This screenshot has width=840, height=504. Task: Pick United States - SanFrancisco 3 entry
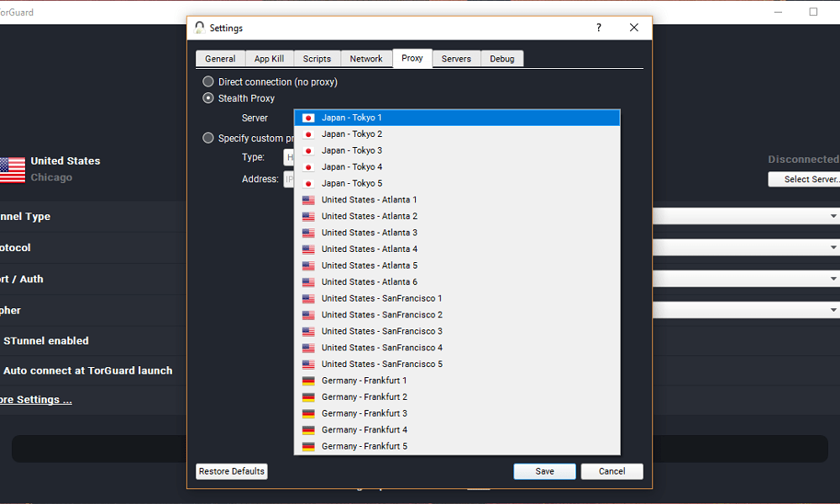(x=457, y=331)
